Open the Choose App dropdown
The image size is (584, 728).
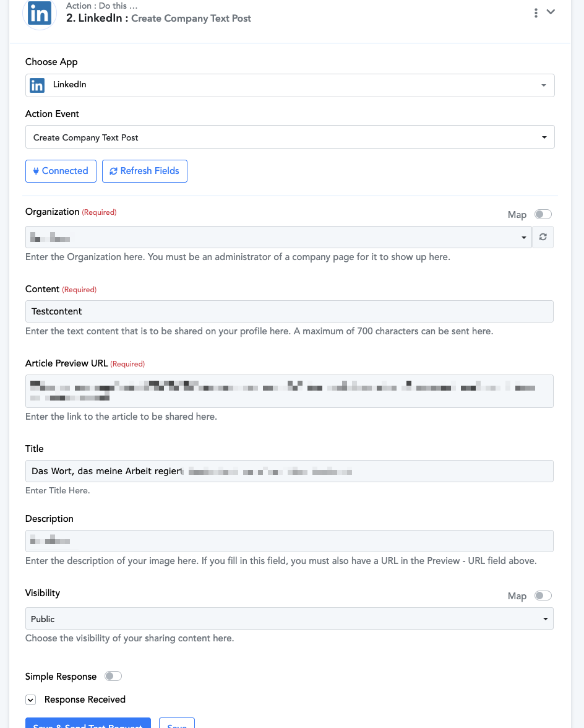pos(290,85)
